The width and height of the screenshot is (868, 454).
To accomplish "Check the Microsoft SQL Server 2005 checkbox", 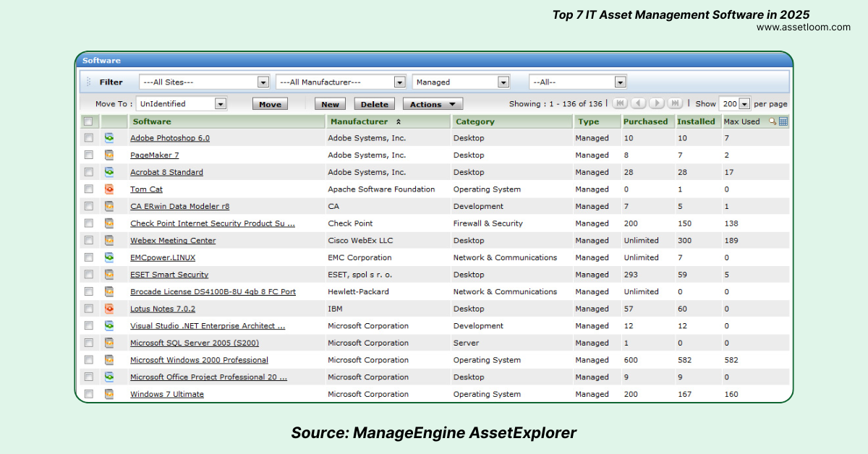I will click(x=88, y=343).
